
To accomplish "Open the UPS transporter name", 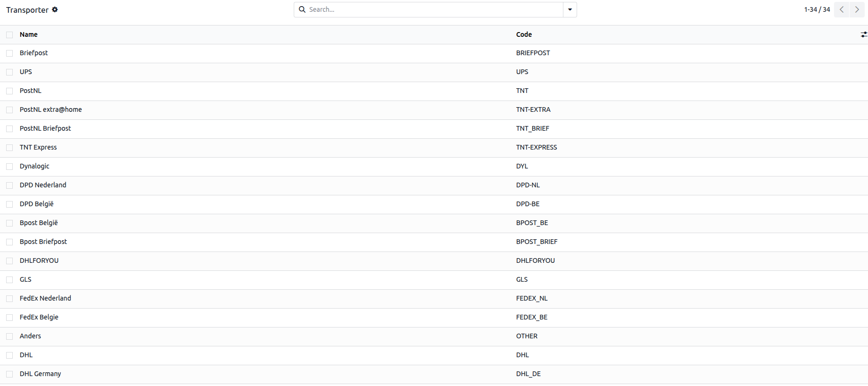I will tap(26, 72).
